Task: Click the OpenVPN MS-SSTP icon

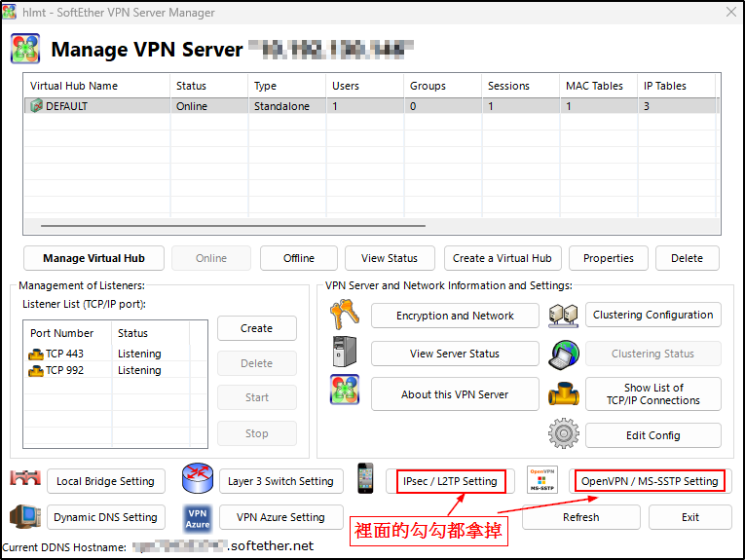Action: tap(542, 479)
